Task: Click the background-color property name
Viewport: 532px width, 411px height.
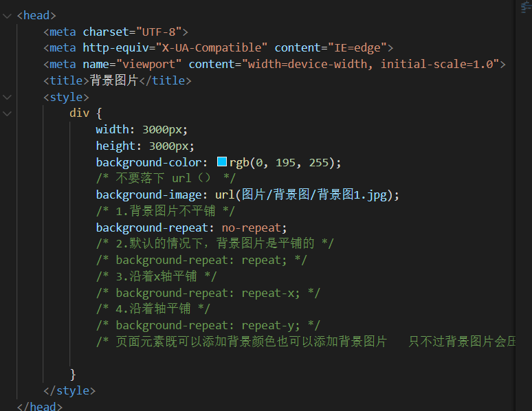Action: [148, 163]
